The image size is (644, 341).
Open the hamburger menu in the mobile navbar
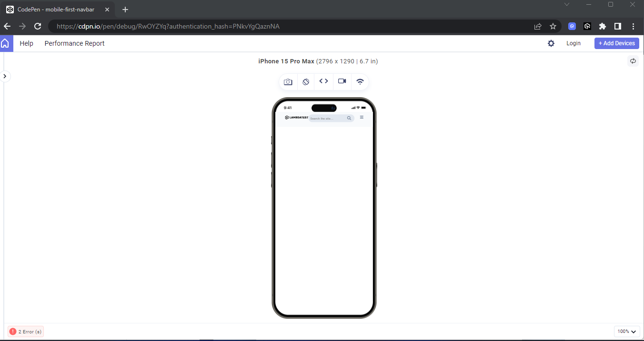[362, 117]
